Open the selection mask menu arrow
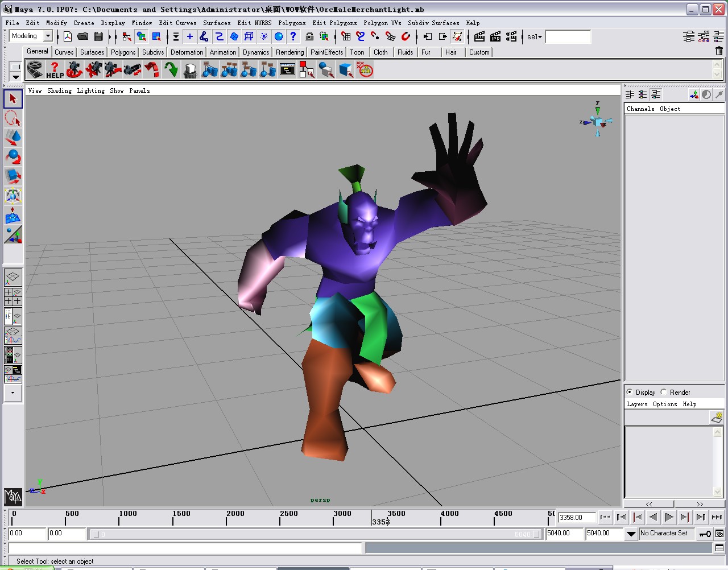728x570 pixels. 176,36
